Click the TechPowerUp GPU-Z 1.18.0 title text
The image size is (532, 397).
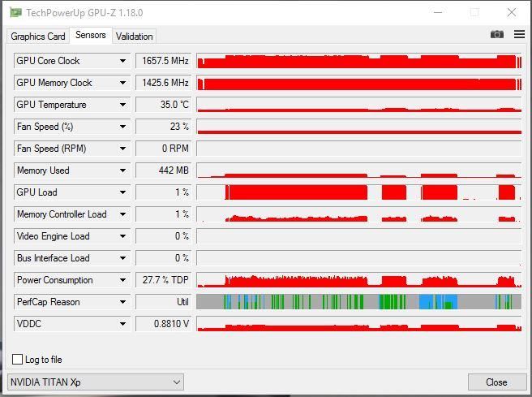pyautogui.click(x=84, y=13)
